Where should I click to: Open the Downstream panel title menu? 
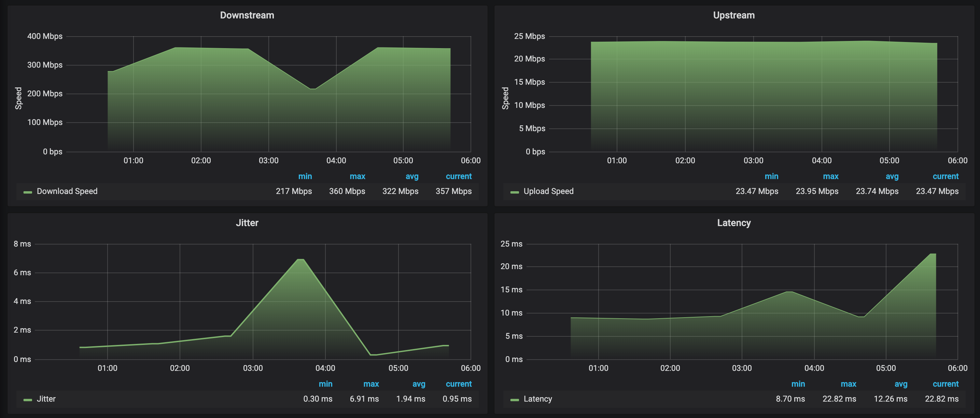(247, 15)
